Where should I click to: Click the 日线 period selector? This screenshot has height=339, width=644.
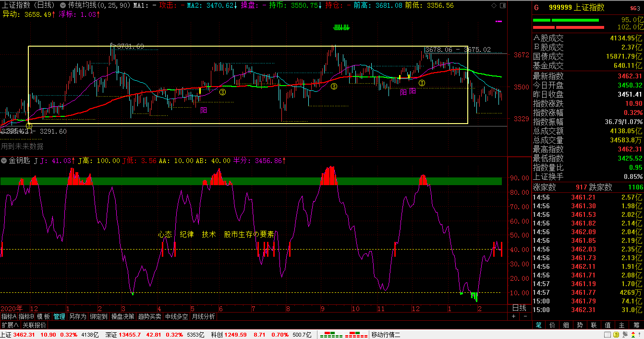point(519,308)
